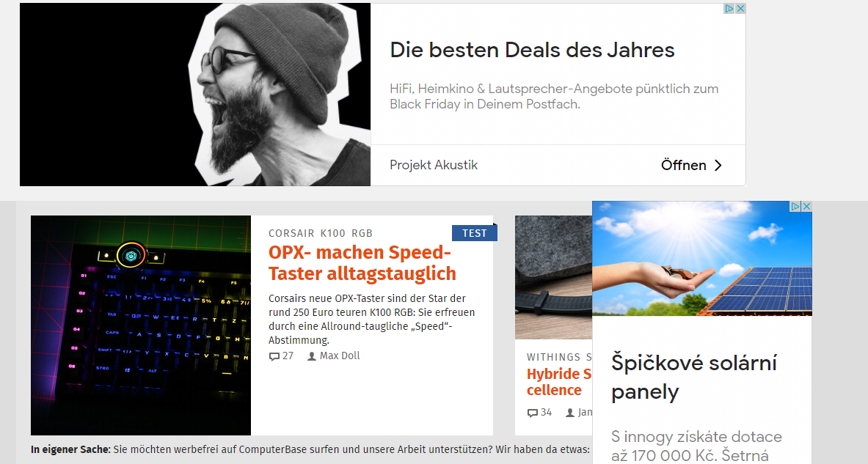Image resolution: width=868 pixels, height=464 pixels.
Task: Open the bearded man ad image
Action: pyautogui.click(x=195, y=95)
